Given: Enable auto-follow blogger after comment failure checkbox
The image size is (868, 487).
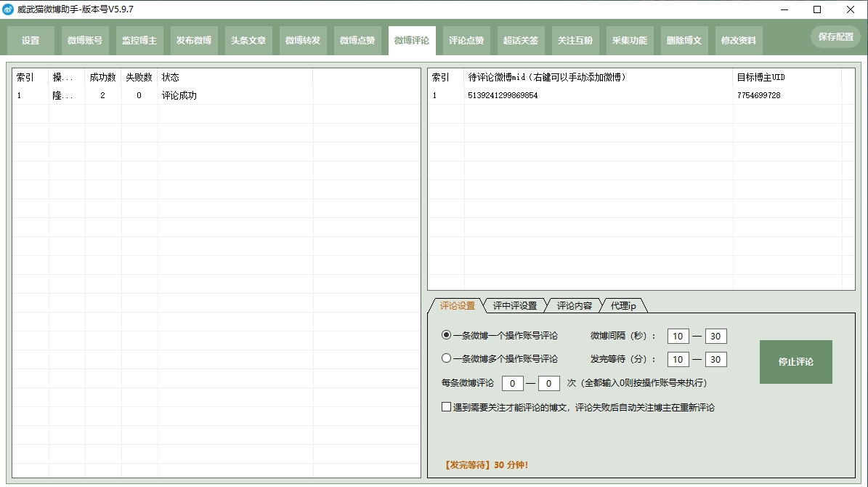Looking at the screenshot, I should coord(446,407).
